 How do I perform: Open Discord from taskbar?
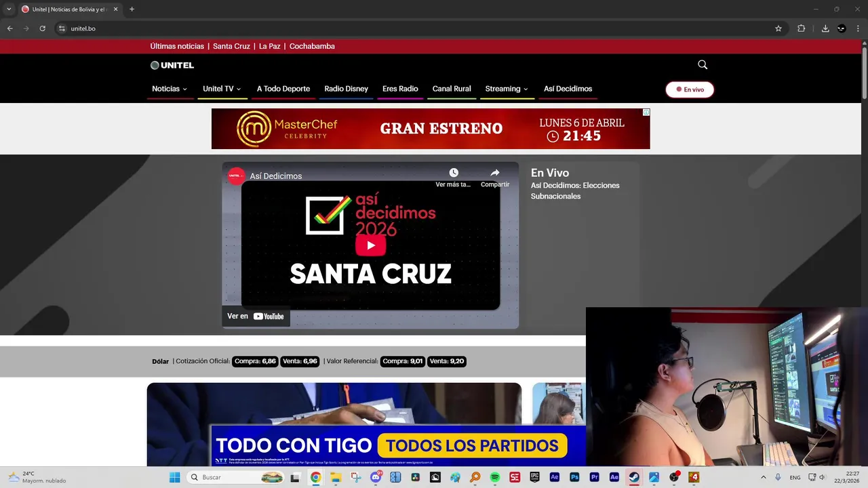pyautogui.click(x=375, y=477)
